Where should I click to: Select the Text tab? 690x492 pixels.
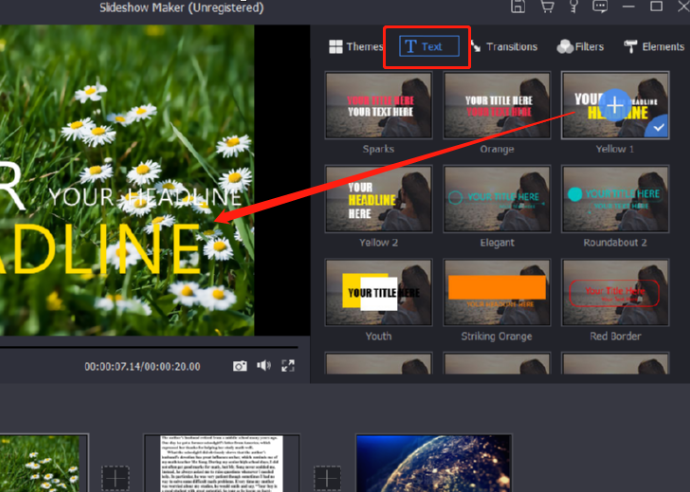[x=429, y=46]
